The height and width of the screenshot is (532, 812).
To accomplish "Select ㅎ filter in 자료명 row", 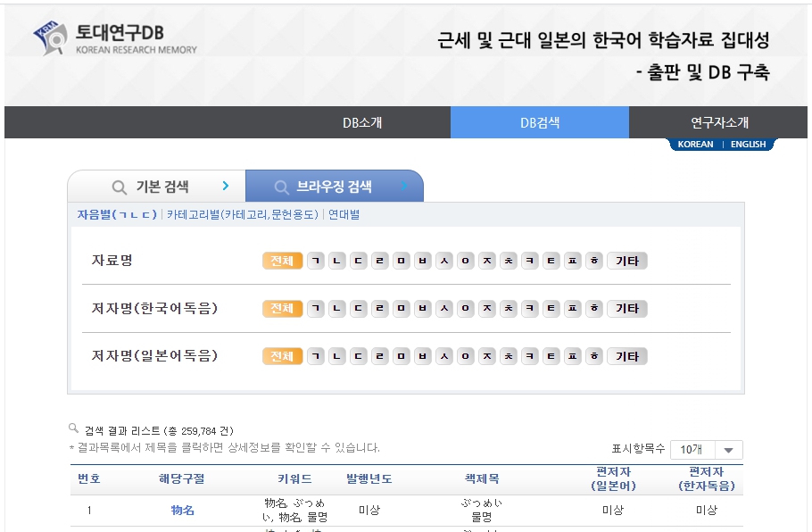I will click(x=594, y=261).
